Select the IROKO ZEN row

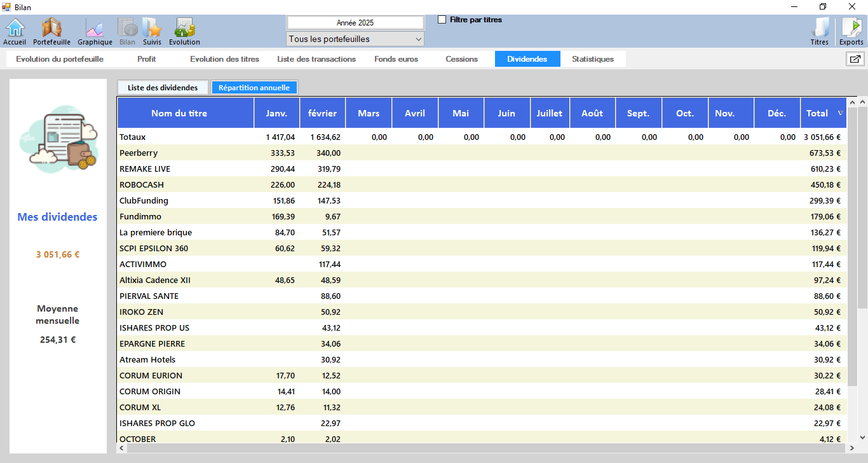(x=482, y=312)
